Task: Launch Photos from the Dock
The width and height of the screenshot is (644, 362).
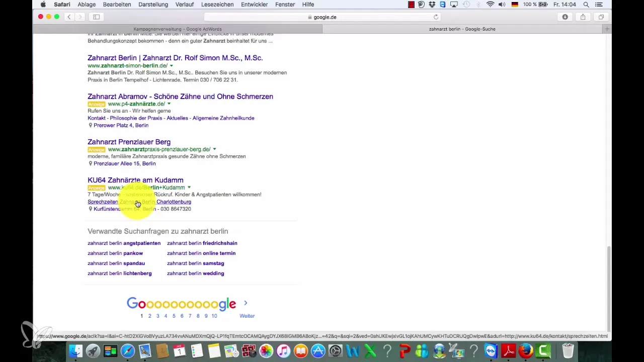Action: pyautogui.click(x=266, y=350)
